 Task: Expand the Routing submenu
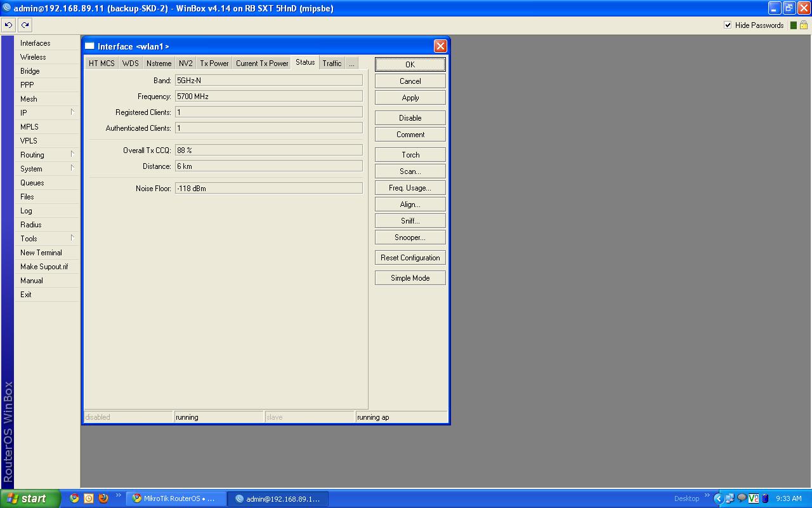(x=72, y=154)
